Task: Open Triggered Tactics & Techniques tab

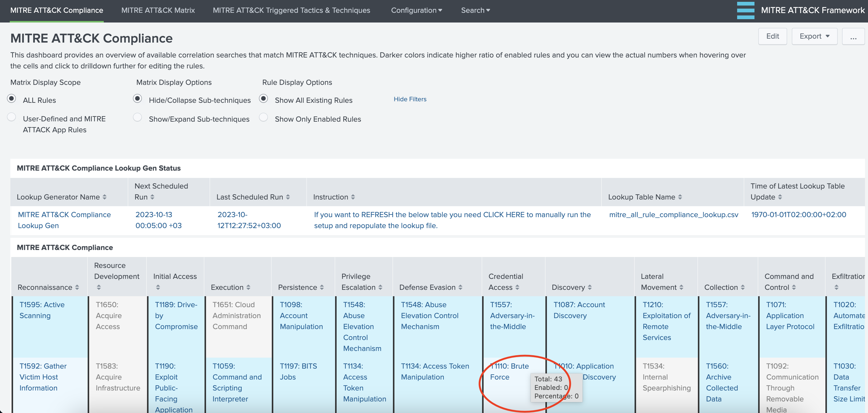Action: (291, 10)
